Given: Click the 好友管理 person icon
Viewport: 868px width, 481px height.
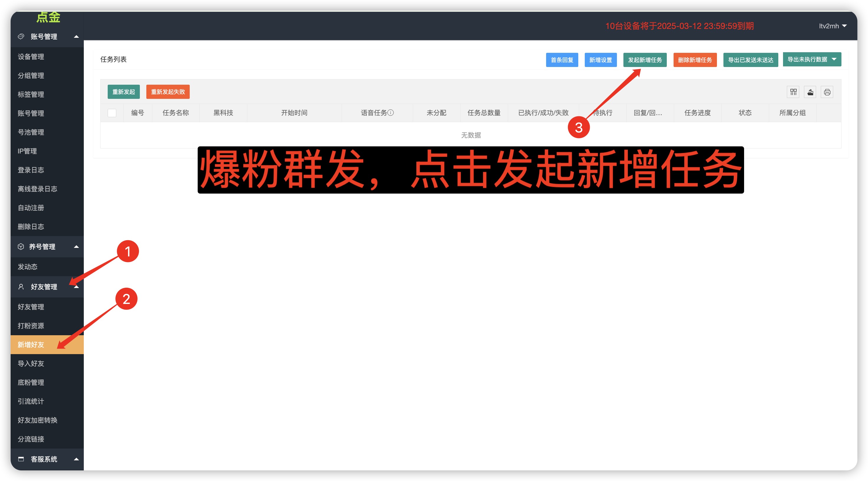Looking at the screenshot, I should click(x=21, y=287).
